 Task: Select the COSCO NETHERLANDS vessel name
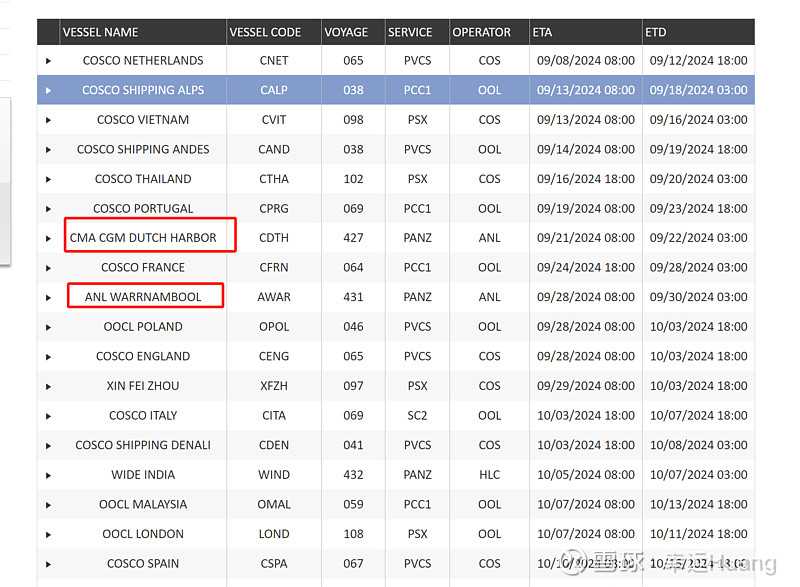143,61
